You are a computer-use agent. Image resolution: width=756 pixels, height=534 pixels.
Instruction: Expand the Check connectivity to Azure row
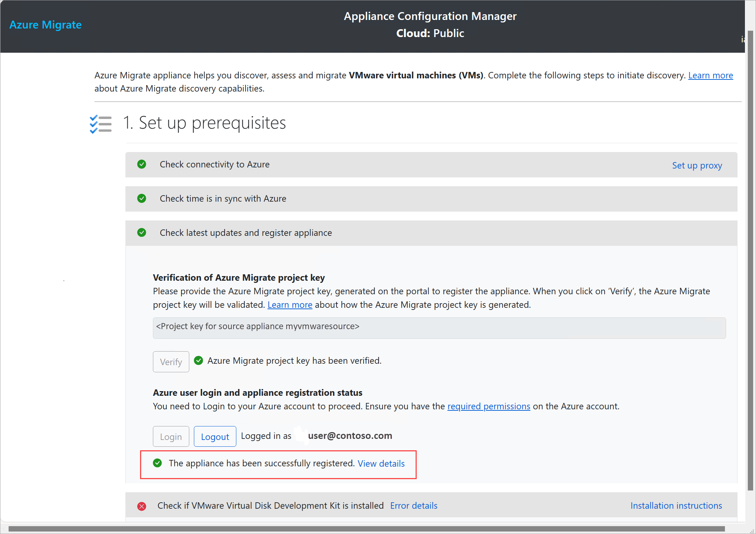[215, 165]
